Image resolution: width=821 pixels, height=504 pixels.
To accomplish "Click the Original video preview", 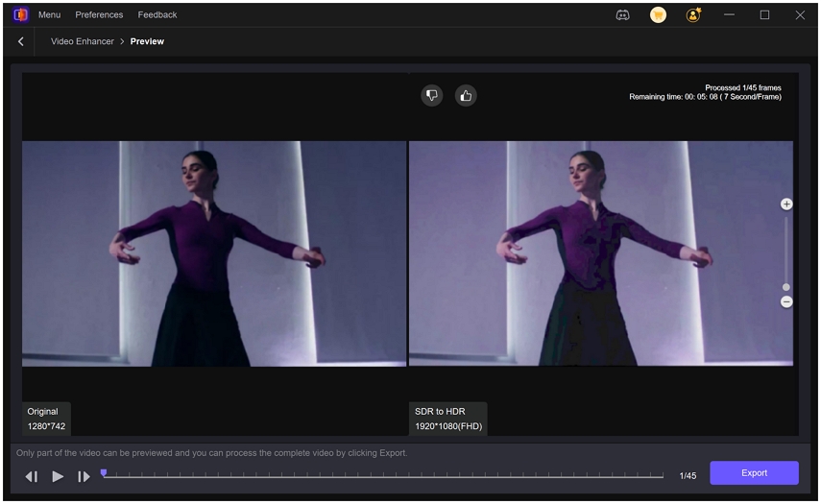I will (x=214, y=253).
